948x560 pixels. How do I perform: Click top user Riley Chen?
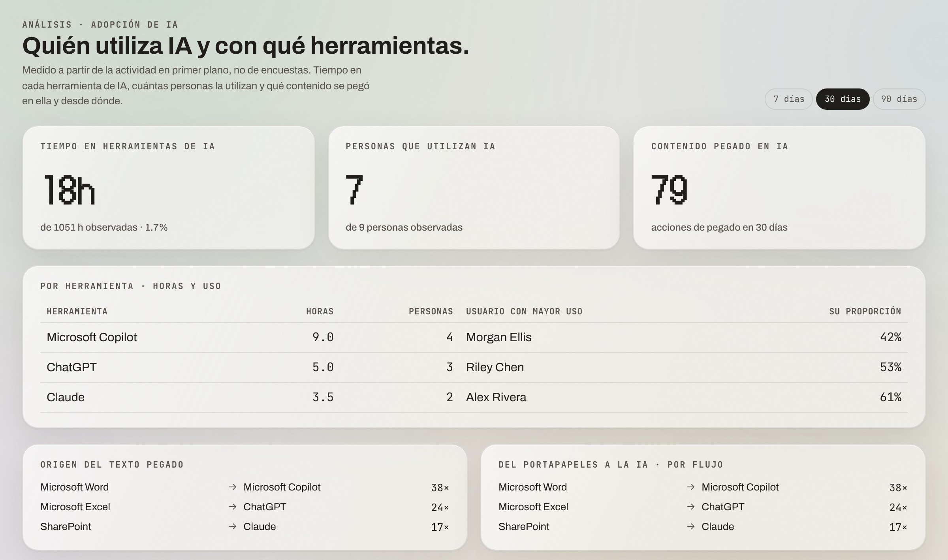[x=495, y=367]
